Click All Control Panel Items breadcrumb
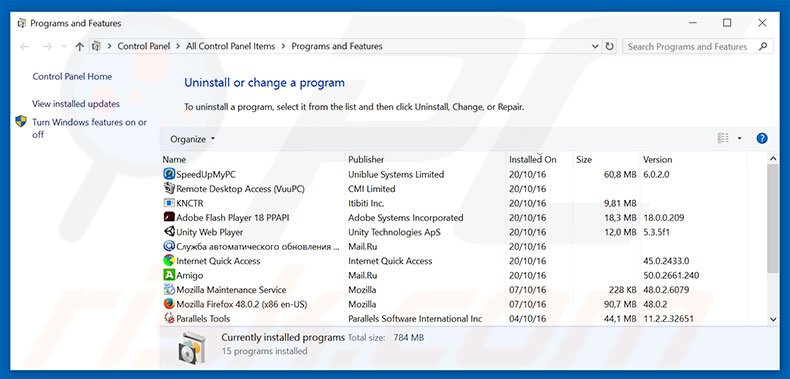 pyautogui.click(x=231, y=46)
